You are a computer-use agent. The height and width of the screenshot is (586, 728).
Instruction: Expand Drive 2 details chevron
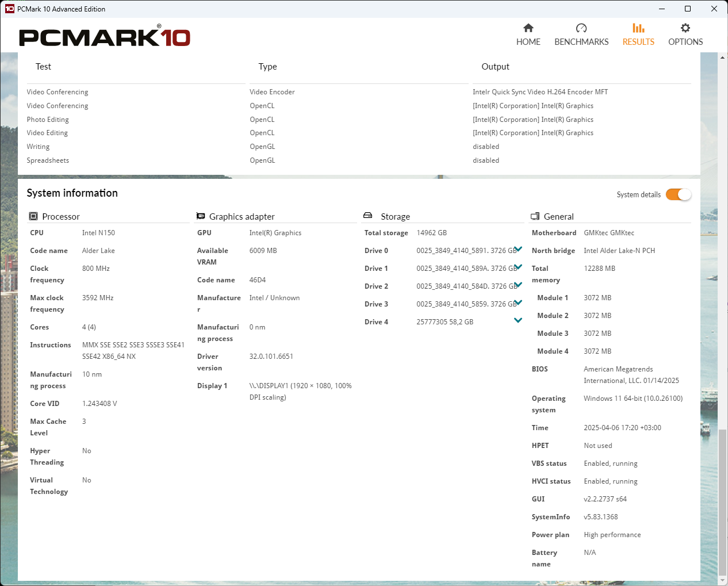pyautogui.click(x=518, y=285)
